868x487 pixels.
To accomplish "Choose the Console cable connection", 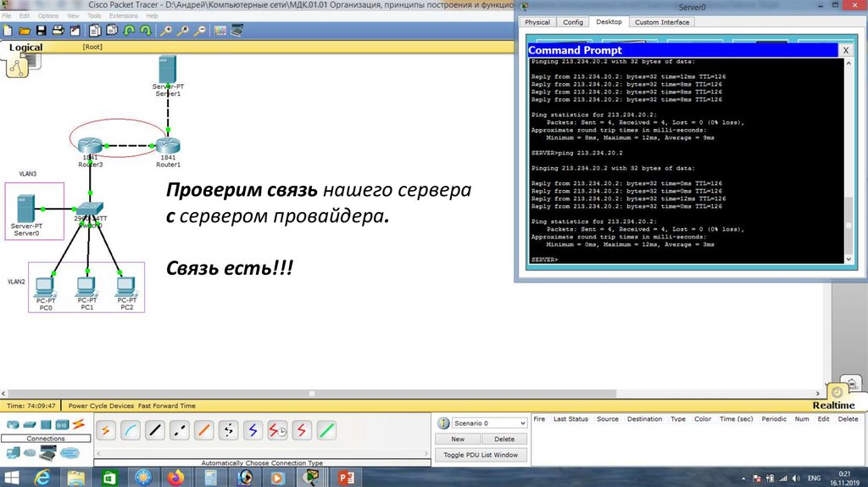I will tap(130, 430).
